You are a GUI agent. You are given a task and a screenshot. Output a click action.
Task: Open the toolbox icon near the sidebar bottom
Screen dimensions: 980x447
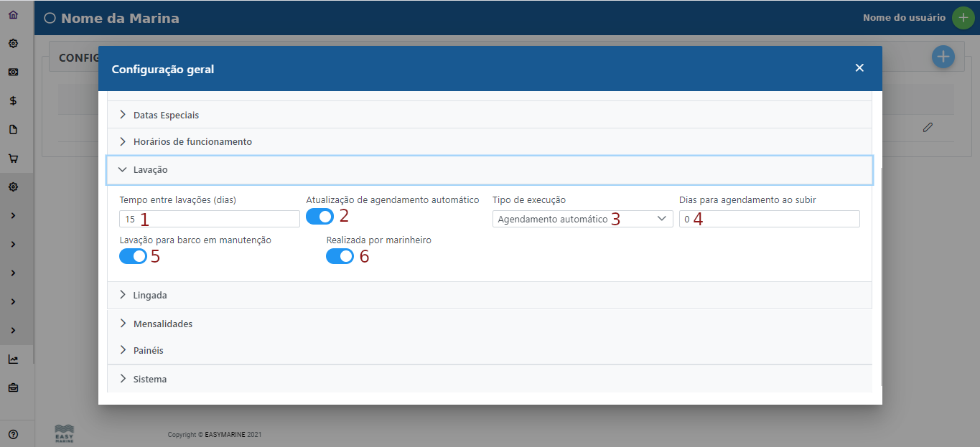pyautogui.click(x=12, y=387)
